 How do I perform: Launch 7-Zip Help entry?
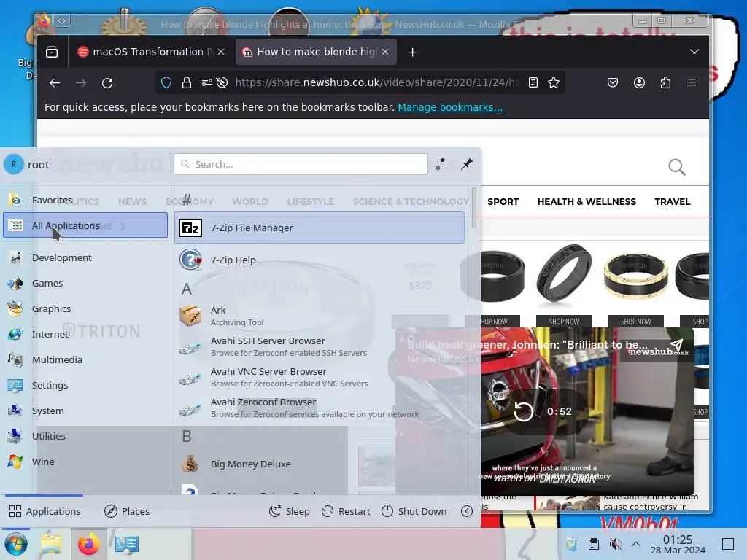320,260
